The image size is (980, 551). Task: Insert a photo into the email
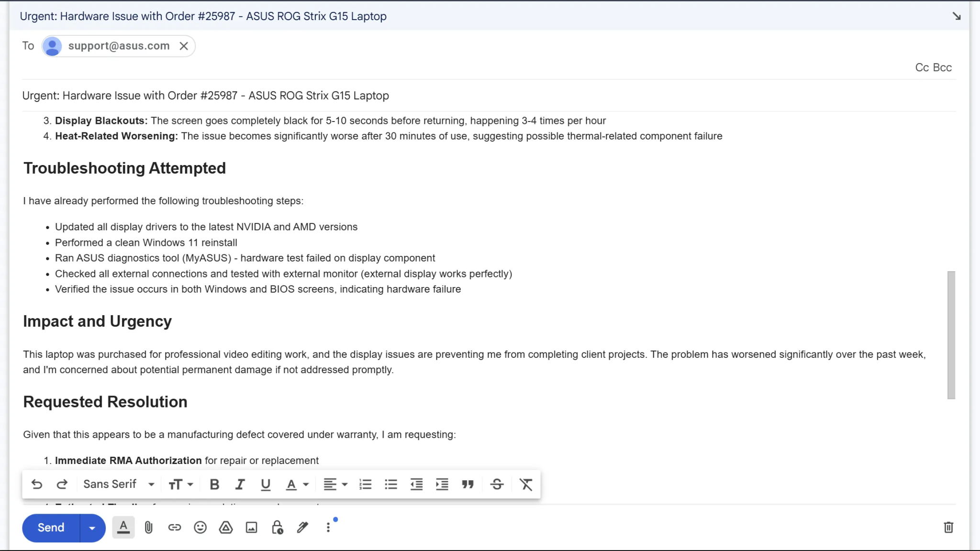point(251,527)
